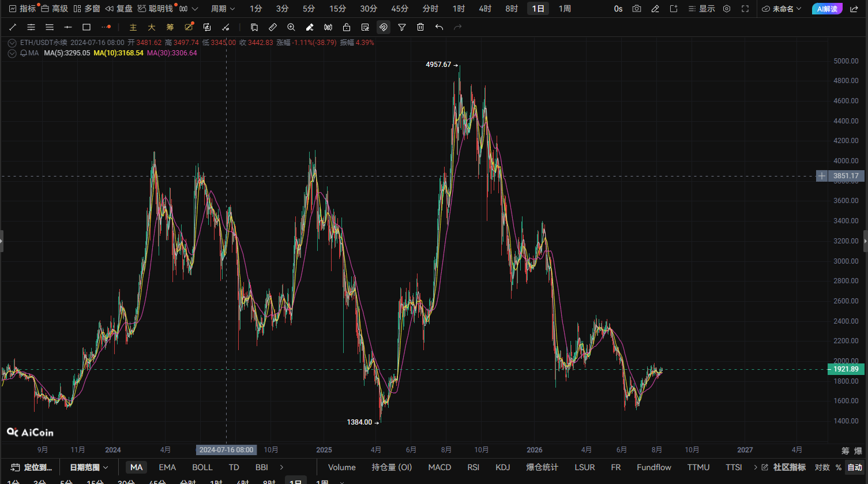Open the 日期范围 date range dropdown
The image size is (868, 484).
click(89, 467)
